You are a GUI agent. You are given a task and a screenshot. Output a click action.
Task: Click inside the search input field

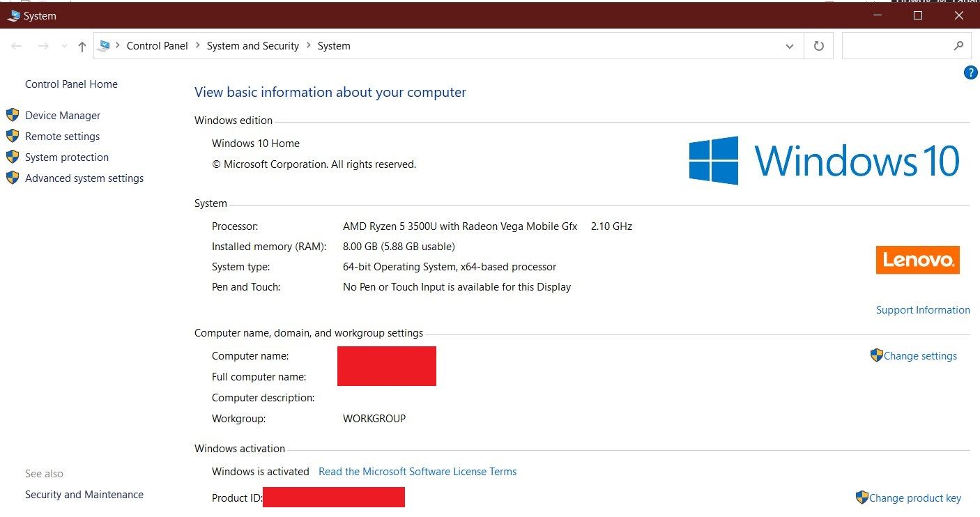[x=899, y=45]
